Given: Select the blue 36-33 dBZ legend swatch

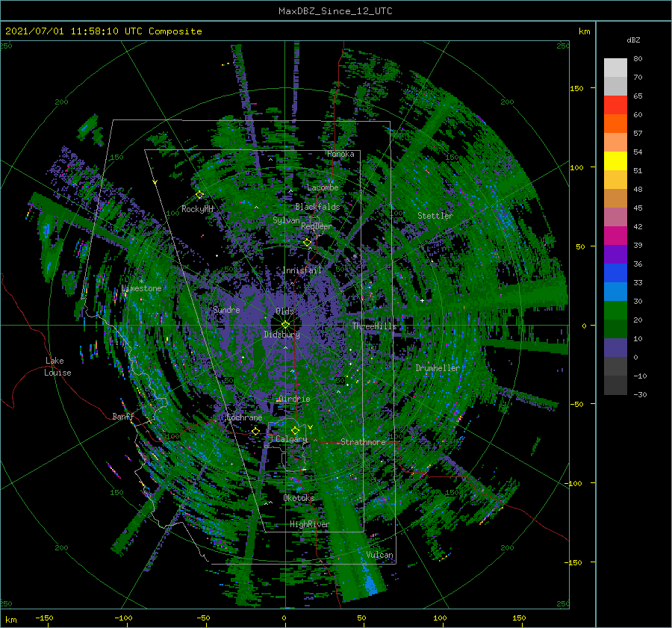Looking at the screenshot, I should (x=615, y=273).
